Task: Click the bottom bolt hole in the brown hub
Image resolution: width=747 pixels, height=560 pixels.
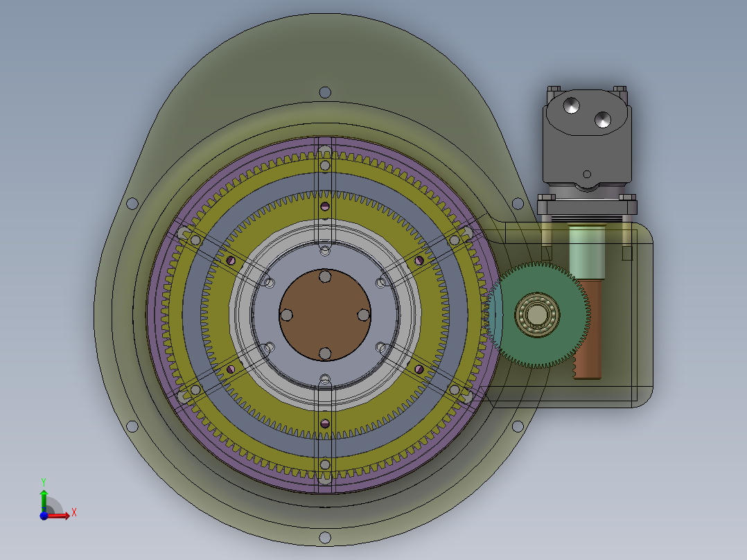Action: click(x=324, y=353)
